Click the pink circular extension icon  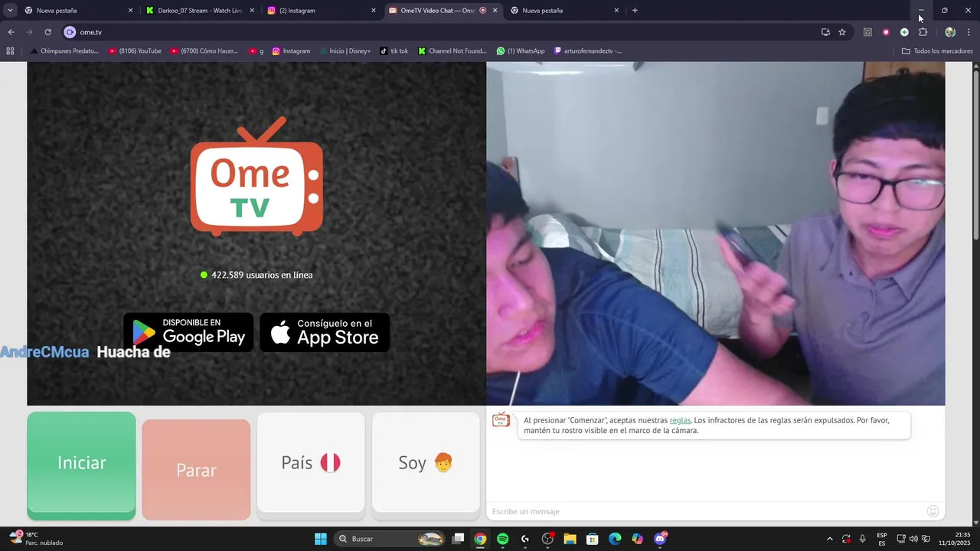pos(886,32)
